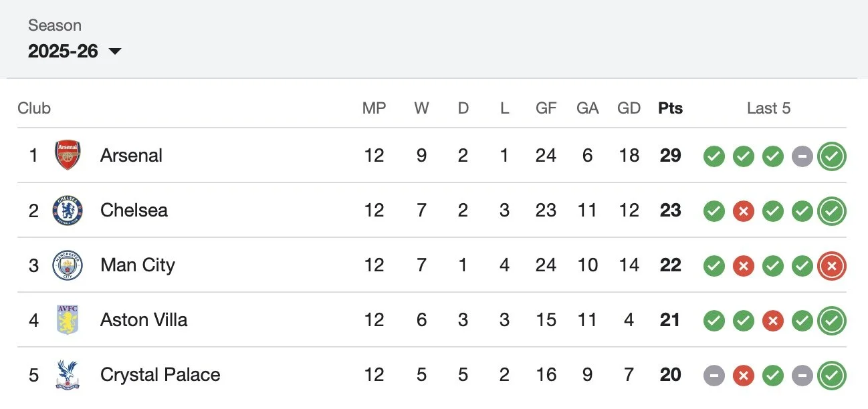Click the Last 5 column header
Image resolution: width=868 pixels, height=409 pixels.
coord(768,108)
